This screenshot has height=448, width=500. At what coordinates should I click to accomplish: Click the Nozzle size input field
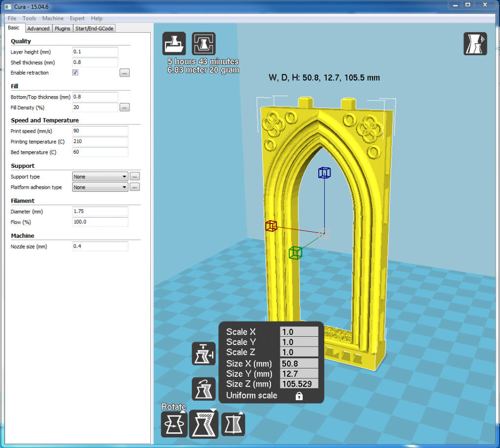(100, 246)
